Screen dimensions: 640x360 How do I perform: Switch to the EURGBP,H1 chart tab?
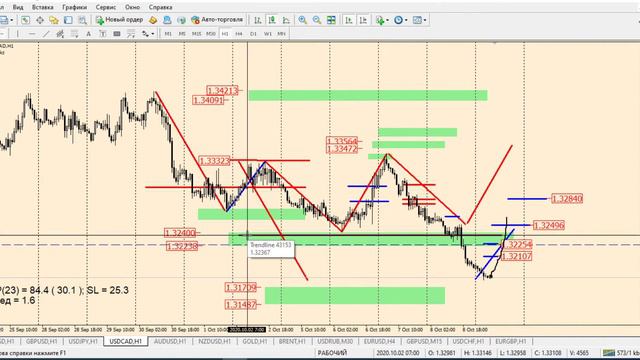tap(510, 341)
